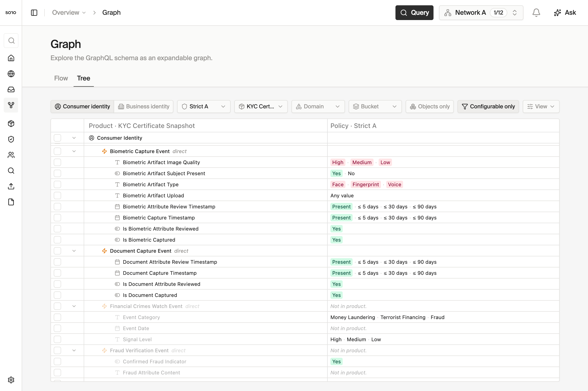
Task: Click the red High tag for Image Quality
Action: 338,162
